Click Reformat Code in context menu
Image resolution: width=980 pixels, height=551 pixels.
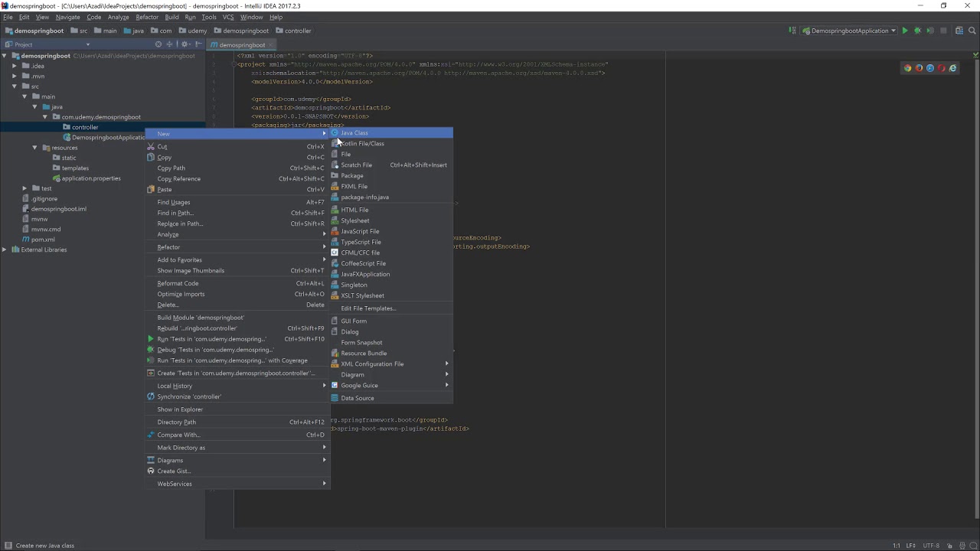click(x=237, y=283)
